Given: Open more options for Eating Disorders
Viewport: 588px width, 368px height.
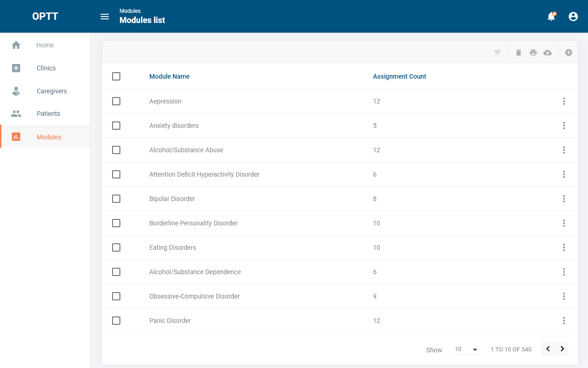Looking at the screenshot, I should pyautogui.click(x=564, y=247).
